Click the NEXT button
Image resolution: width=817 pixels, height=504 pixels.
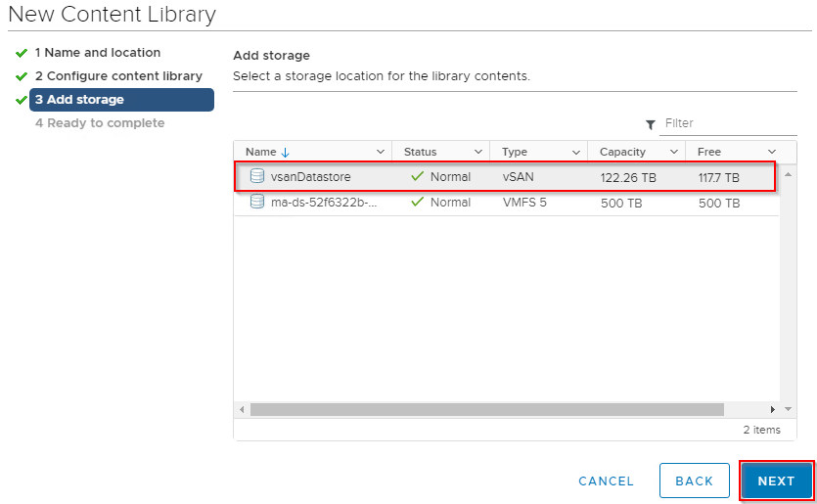(x=776, y=481)
